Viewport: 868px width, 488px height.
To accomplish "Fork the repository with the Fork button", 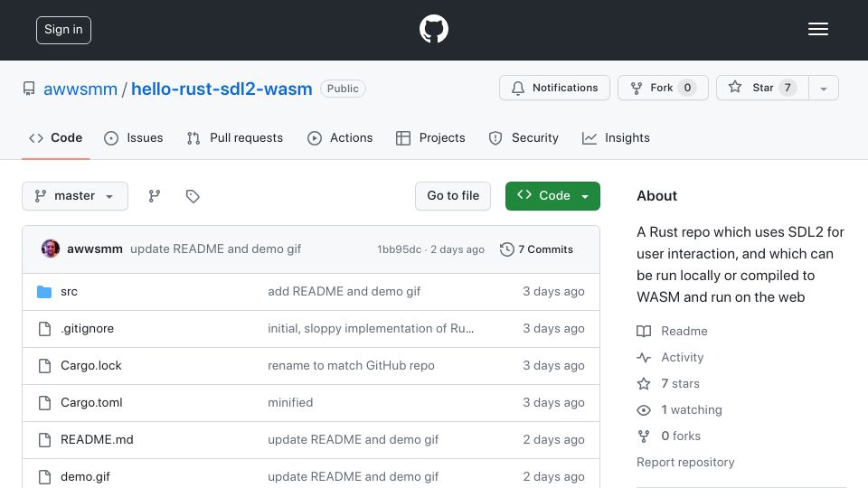I will (663, 88).
